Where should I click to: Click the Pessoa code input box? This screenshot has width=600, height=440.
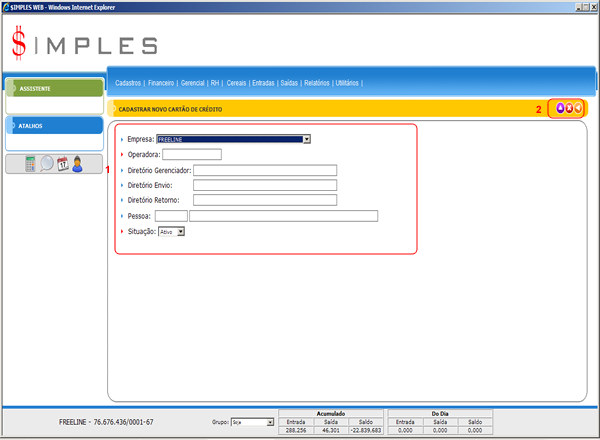click(171, 215)
